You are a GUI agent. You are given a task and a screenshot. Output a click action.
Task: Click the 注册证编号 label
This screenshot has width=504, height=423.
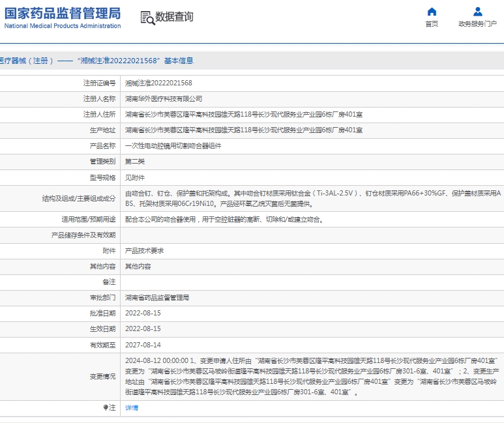tap(99, 83)
